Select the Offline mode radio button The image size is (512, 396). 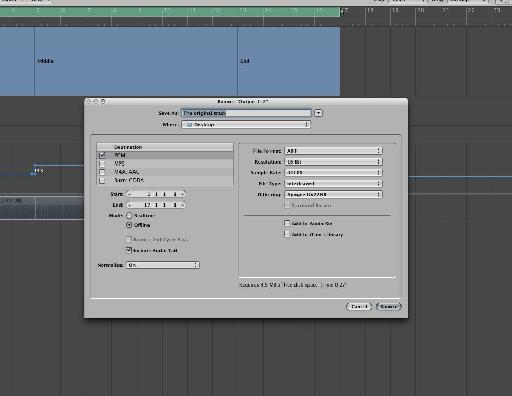tap(129, 225)
